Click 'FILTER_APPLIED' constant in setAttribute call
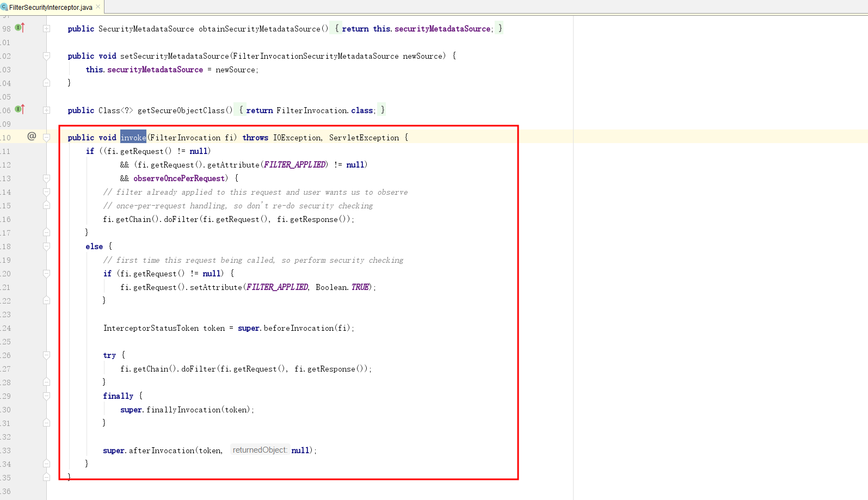868x500 pixels. pos(278,287)
